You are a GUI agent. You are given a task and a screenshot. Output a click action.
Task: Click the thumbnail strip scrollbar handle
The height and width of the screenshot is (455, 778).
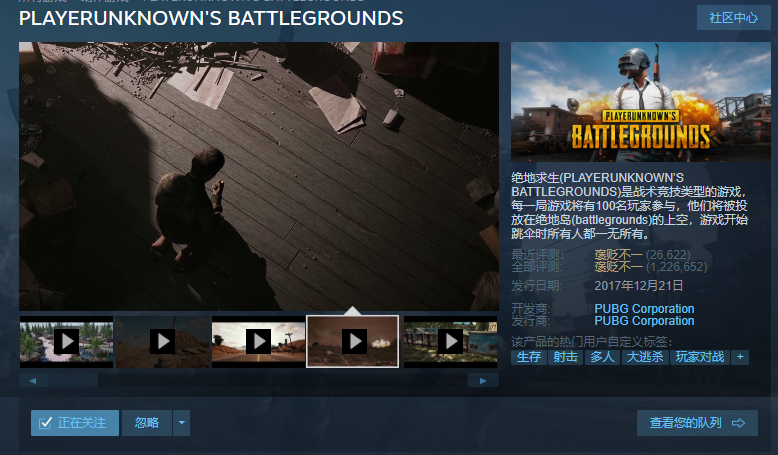[x=73, y=381]
